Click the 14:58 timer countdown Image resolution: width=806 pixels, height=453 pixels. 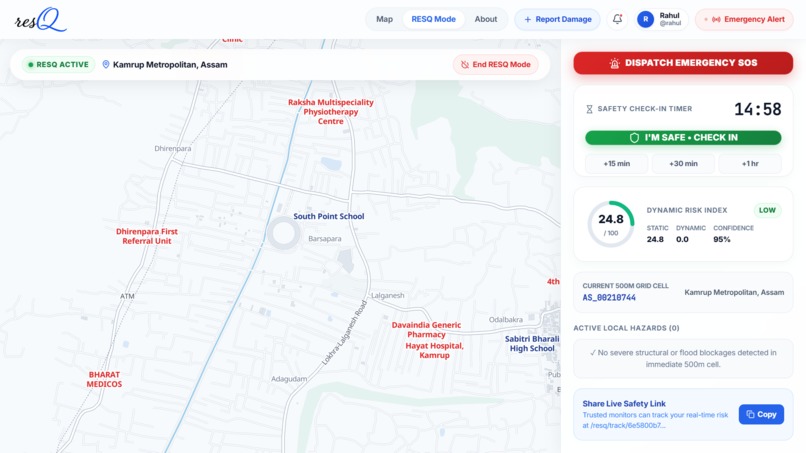click(758, 109)
